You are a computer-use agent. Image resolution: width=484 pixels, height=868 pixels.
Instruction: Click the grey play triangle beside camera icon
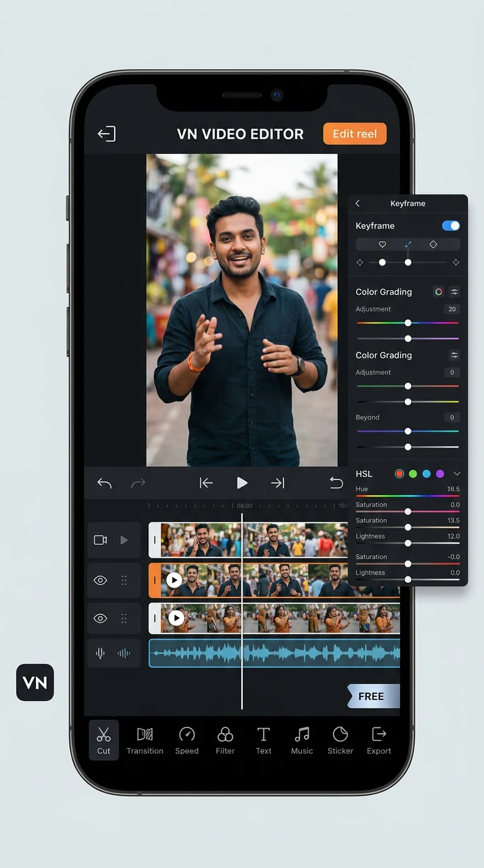[x=124, y=540]
